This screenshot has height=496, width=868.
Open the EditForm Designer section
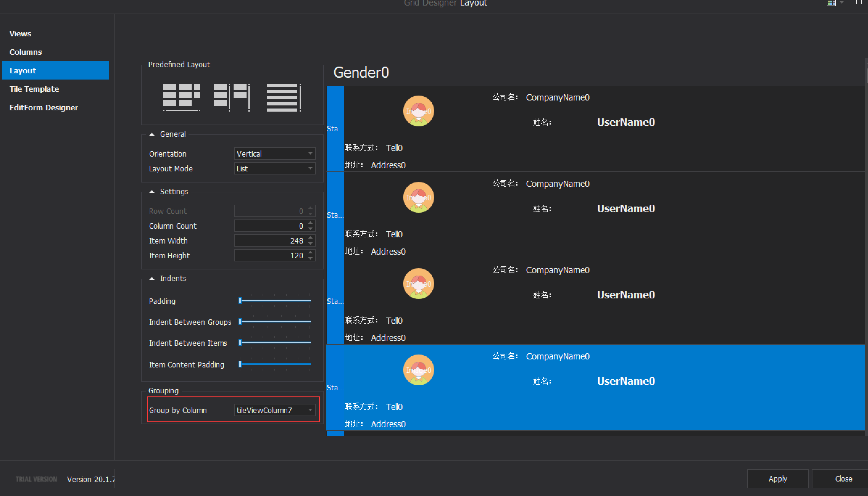[44, 107]
